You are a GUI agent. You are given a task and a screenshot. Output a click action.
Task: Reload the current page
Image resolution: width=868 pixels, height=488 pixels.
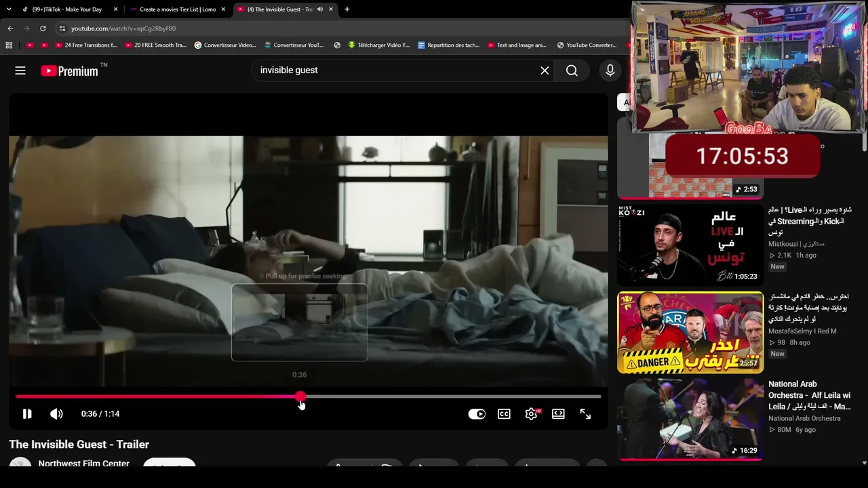pos(43,28)
